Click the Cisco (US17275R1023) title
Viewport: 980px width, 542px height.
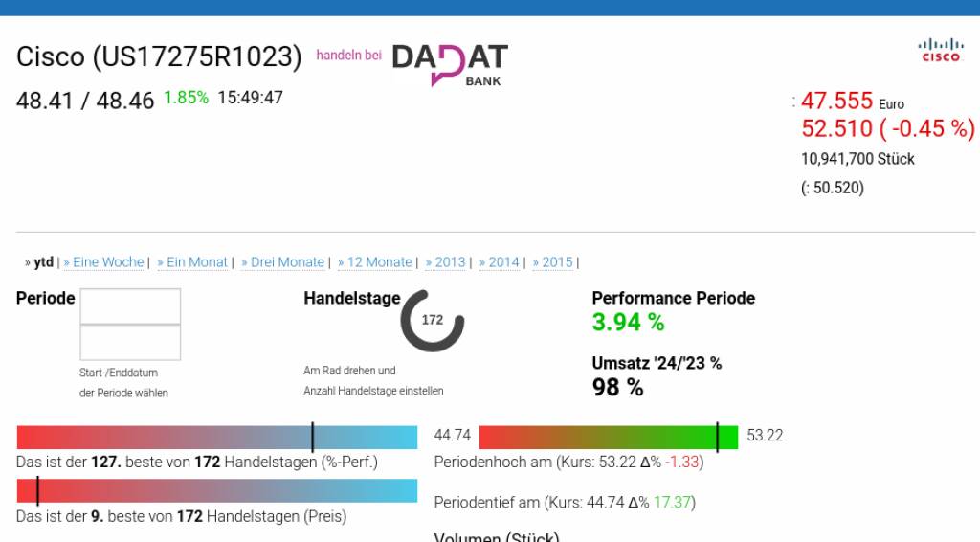(x=159, y=56)
